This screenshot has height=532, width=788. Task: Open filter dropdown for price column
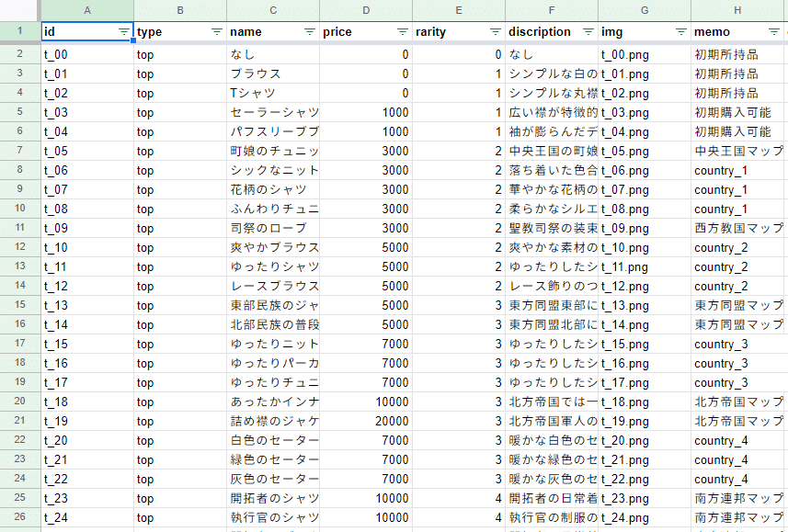(x=403, y=31)
